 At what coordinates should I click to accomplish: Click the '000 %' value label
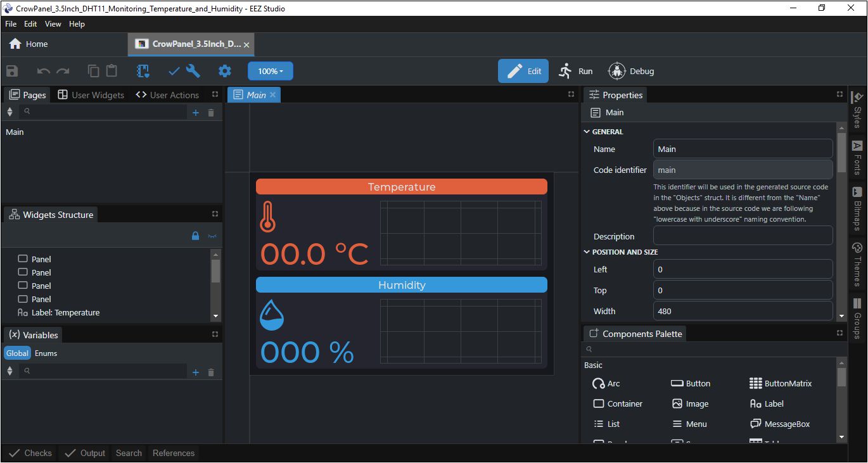coord(307,352)
